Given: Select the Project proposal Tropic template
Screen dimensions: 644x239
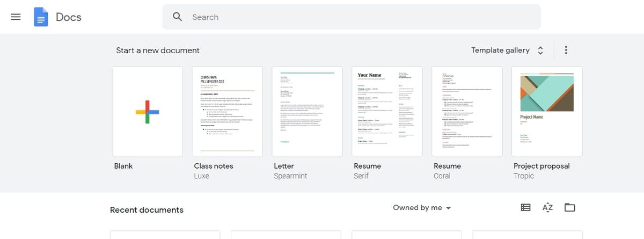Looking at the screenshot, I should pos(547,111).
